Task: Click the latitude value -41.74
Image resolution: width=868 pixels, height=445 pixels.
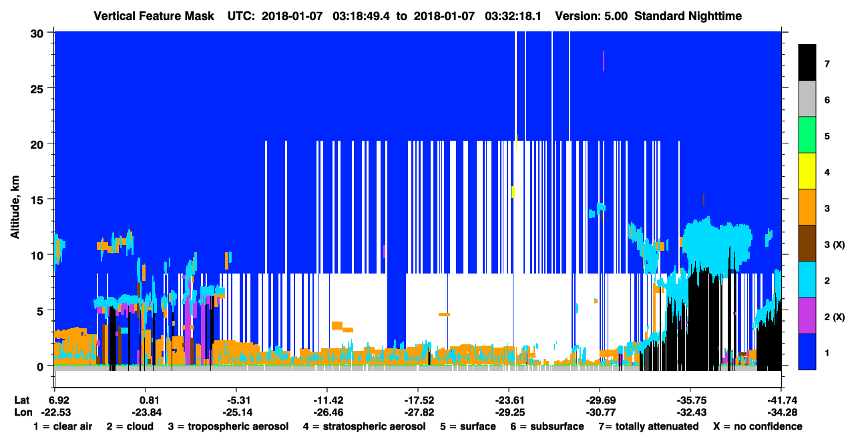Action: [781, 400]
